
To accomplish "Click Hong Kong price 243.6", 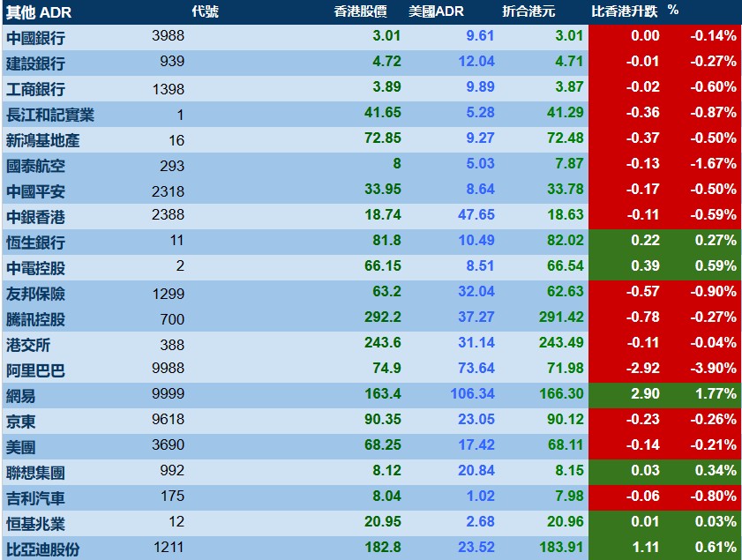I will tap(382, 342).
